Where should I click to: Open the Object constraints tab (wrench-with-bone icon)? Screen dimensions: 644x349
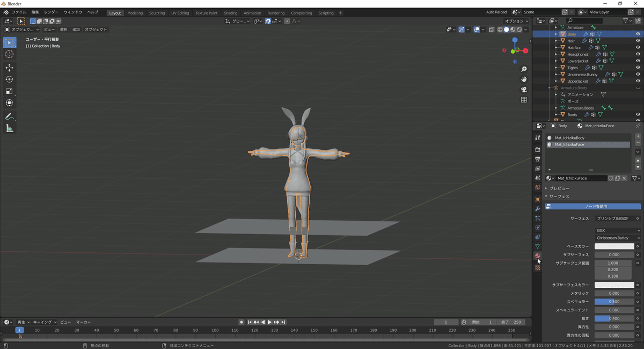click(x=537, y=237)
